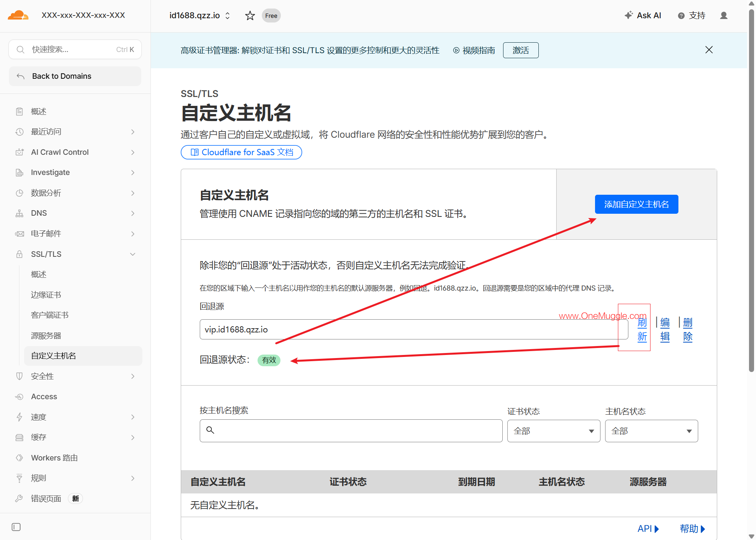Click the 最近访问 clock icon

(x=19, y=132)
